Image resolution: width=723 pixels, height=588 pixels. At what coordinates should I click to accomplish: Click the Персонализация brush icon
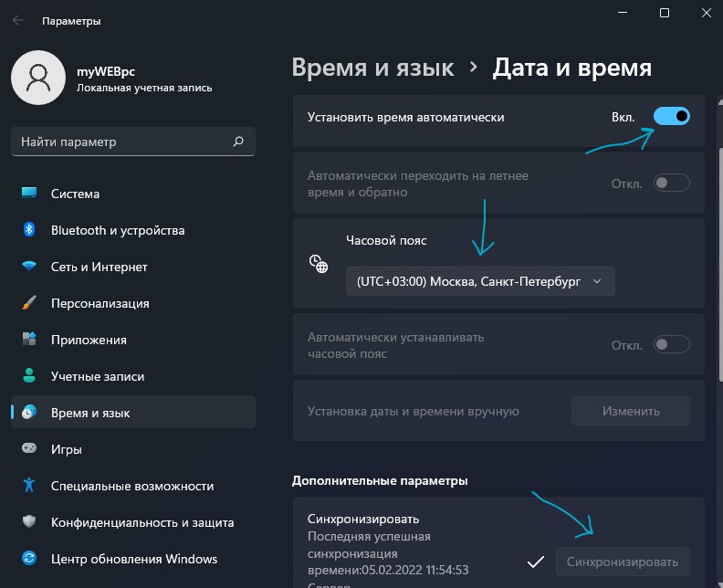(x=29, y=302)
